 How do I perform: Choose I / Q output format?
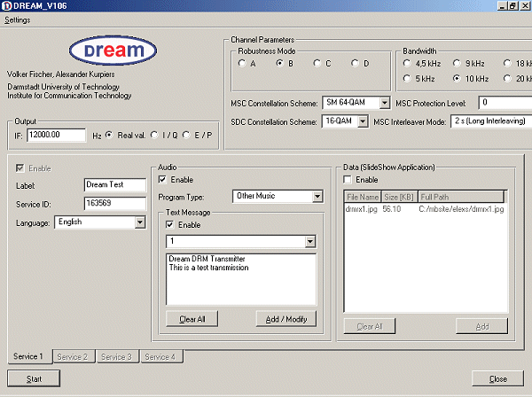pyautogui.click(x=153, y=135)
